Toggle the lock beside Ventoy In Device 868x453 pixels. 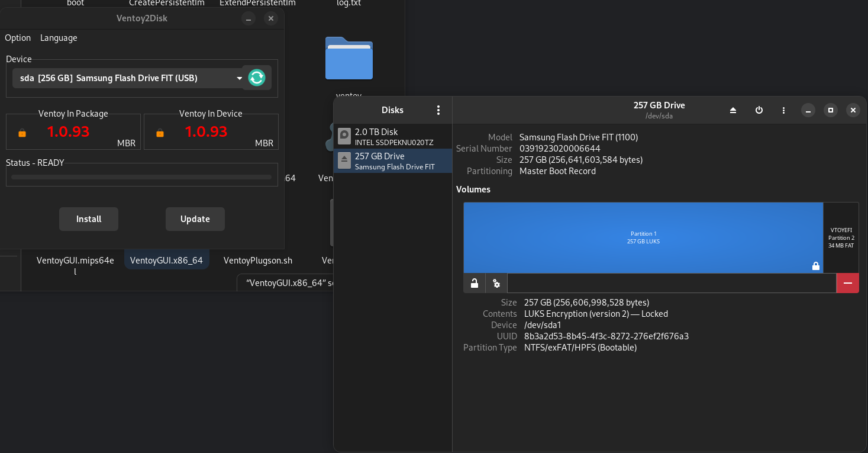160,134
